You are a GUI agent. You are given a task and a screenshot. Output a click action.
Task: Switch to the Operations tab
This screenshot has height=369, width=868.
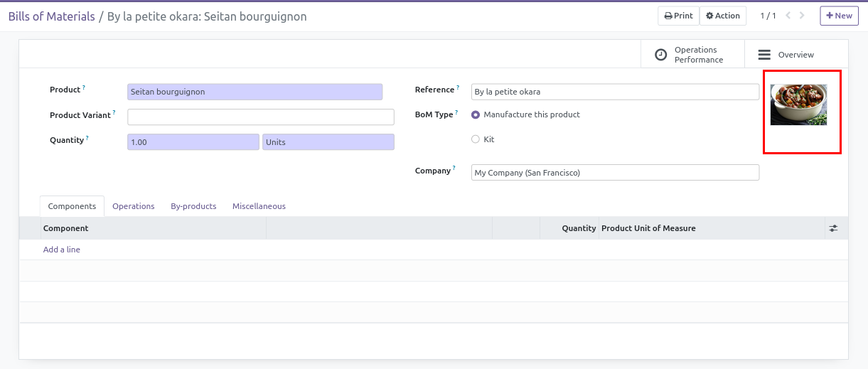tap(133, 206)
